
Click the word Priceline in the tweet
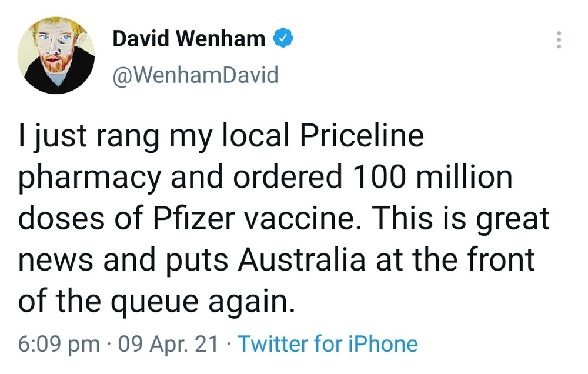click(x=362, y=136)
